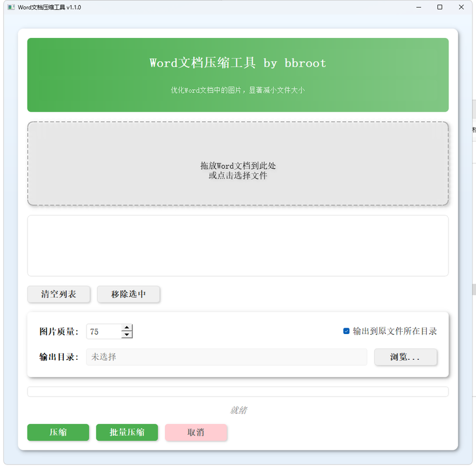This screenshot has width=476, height=468.
Task: Click the app icon in the title bar
Action: 11,7
